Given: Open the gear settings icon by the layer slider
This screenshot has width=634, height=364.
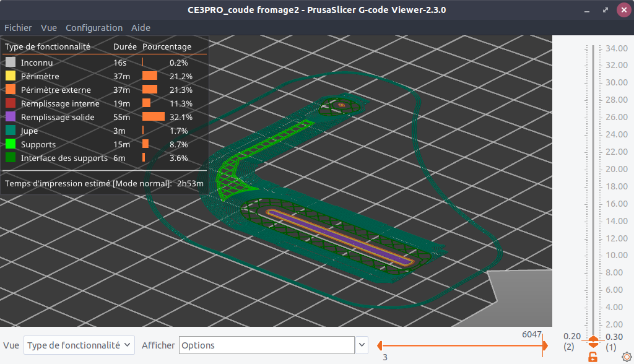Looking at the screenshot, I should coord(627,357).
